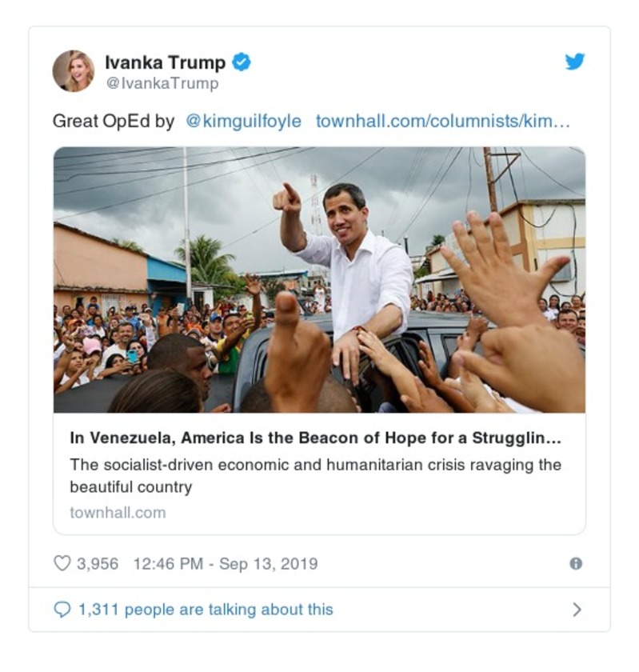Open the @kimguilfoyle mention
639x672 pixels.
click(x=243, y=122)
